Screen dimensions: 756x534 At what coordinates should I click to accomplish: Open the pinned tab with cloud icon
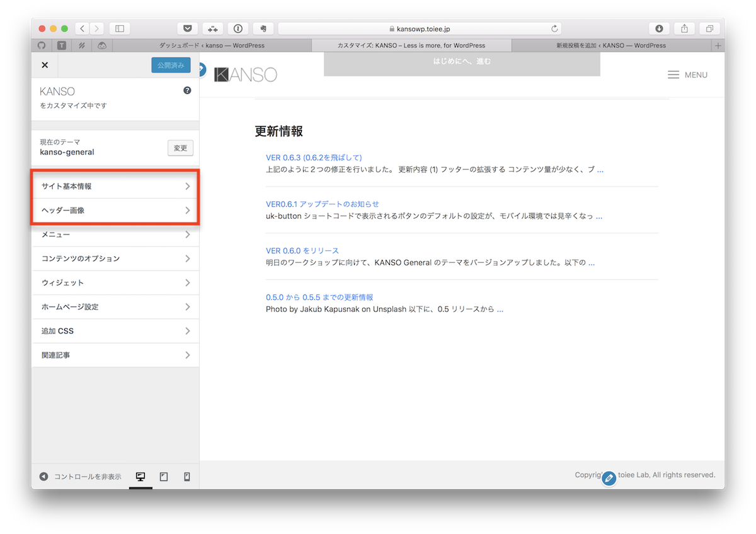pos(101,45)
